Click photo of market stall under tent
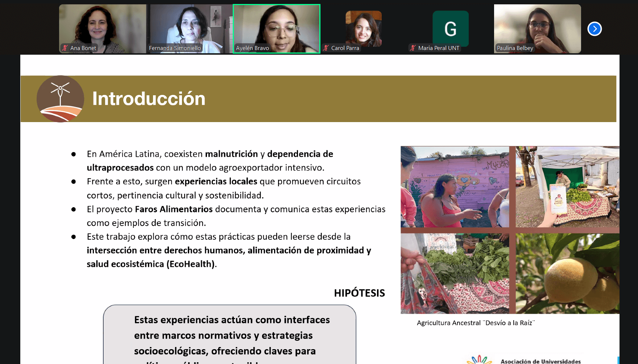Screen dimensions: 638x364 coord(567,187)
